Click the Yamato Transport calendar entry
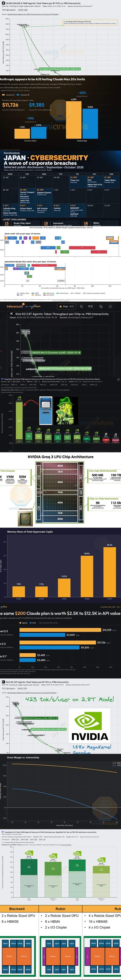The image size is (121, 980). pos(27,193)
